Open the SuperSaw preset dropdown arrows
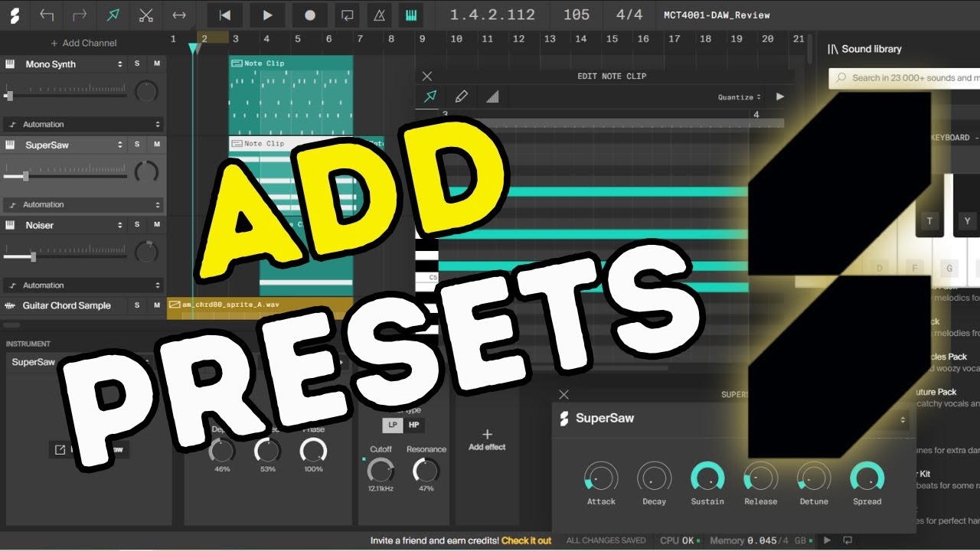Viewport: 980px width, 551px height. pos(903,419)
